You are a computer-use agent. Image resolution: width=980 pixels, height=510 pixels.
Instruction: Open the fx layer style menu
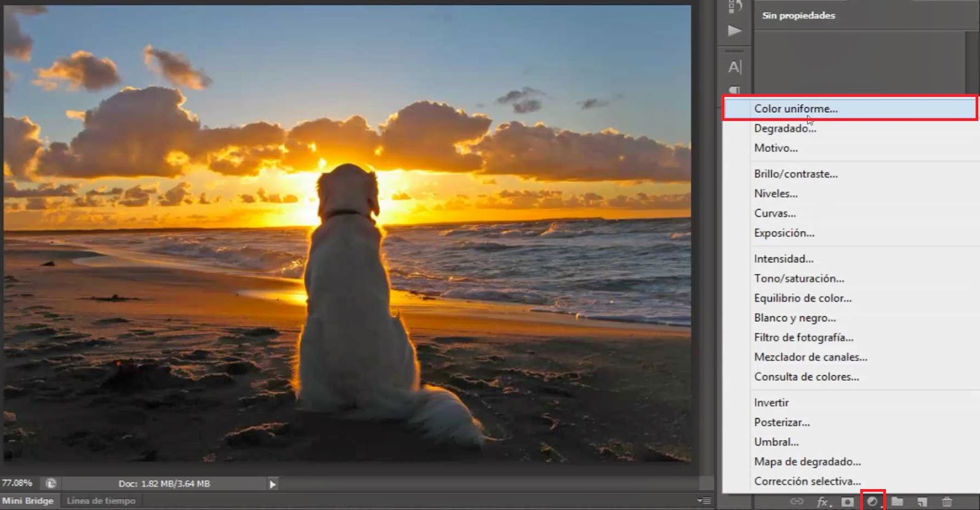(823, 502)
